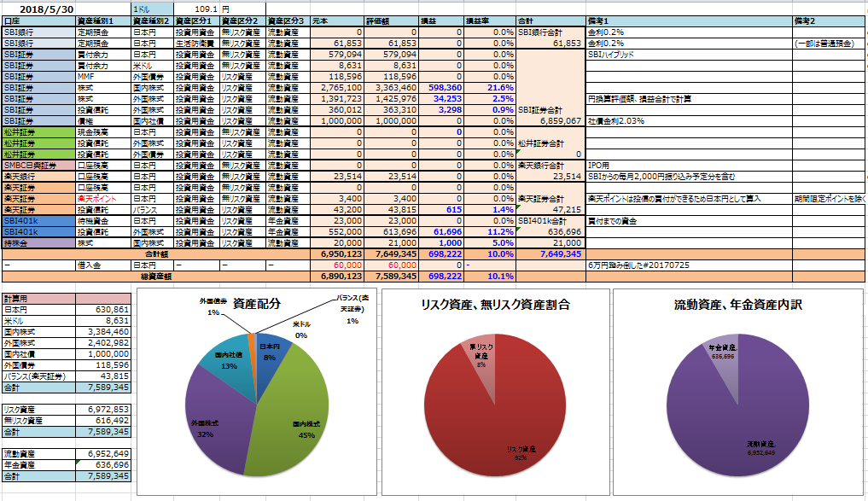Image resolution: width=868 pixels, height=501 pixels.
Task: Select the 損益率 column header
Action: coord(489,21)
